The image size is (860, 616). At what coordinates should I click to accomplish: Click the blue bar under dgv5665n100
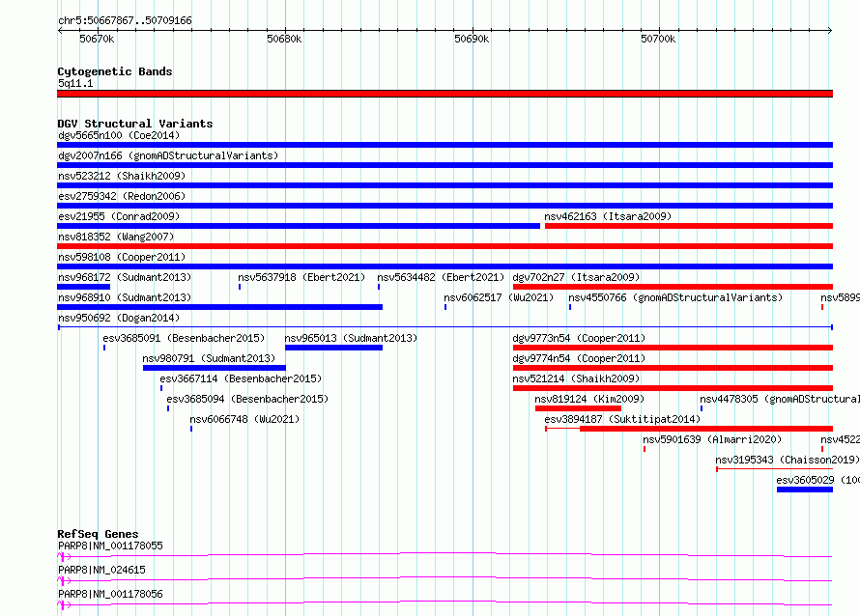click(x=444, y=145)
